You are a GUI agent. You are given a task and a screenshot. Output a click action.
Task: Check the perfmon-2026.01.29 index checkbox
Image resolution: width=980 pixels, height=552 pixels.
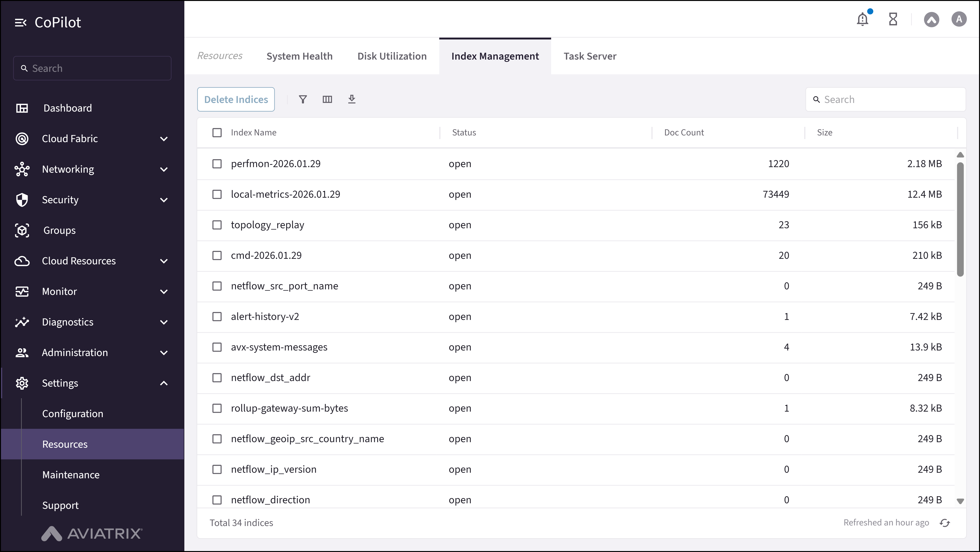[217, 163]
